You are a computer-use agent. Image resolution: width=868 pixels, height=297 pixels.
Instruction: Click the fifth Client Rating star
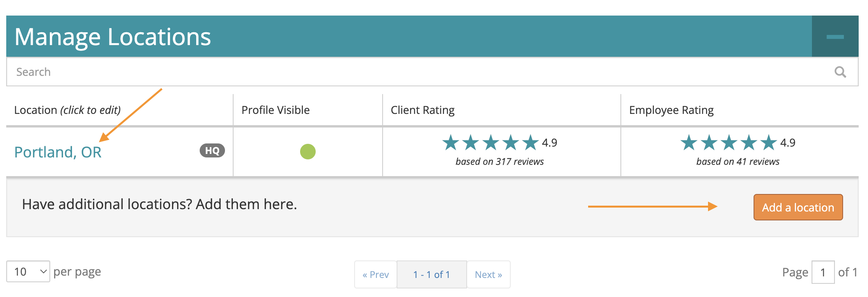[x=531, y=143]
